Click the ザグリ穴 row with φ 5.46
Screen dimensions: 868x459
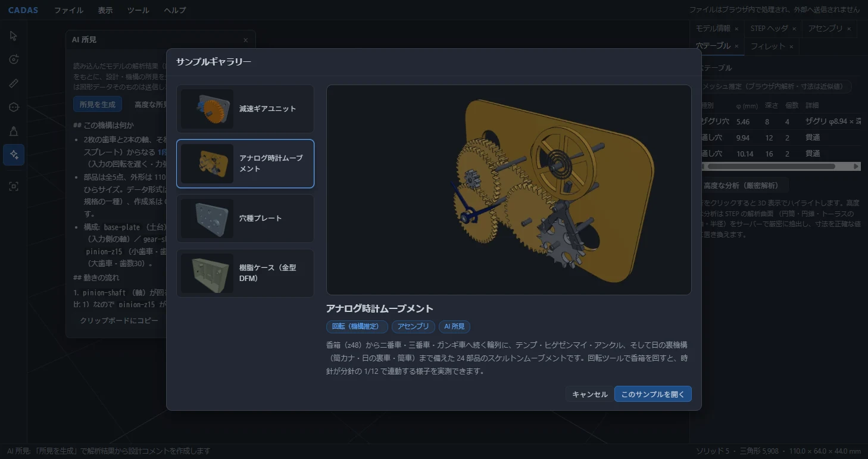click(780, 121)
